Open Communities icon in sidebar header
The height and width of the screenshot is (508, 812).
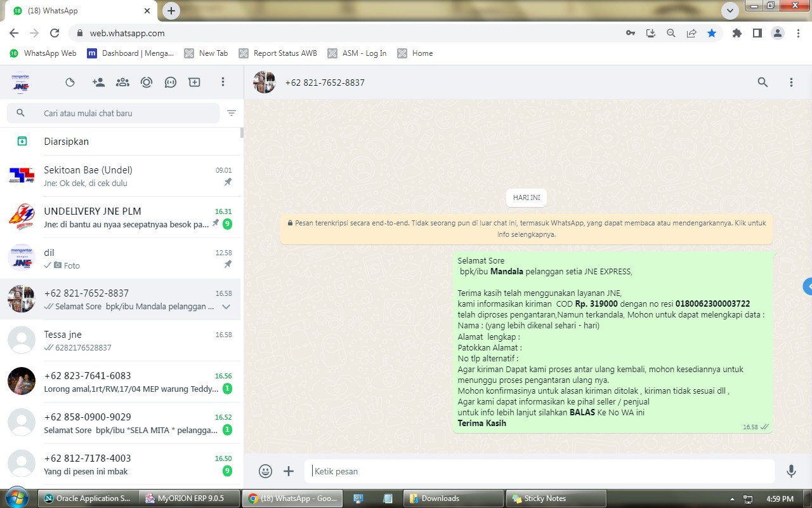[x=122, y=82]
